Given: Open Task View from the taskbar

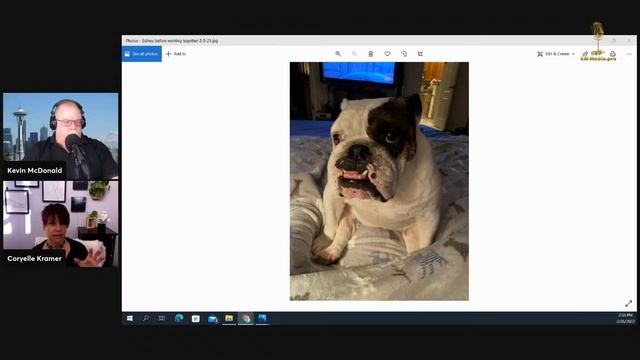Looking at the screenshot, I should point(162,318).
